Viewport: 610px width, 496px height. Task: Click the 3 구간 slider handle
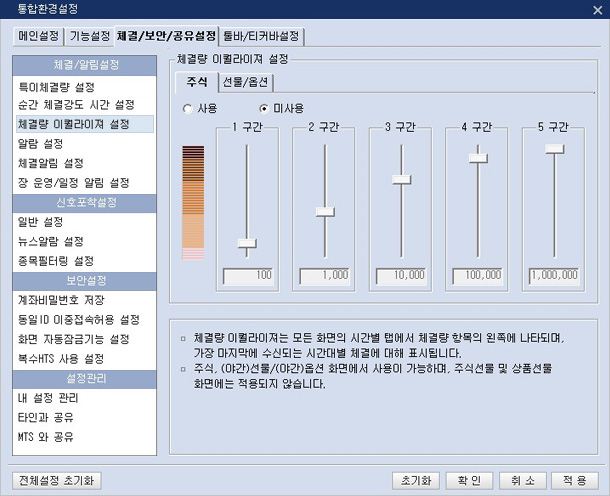click(x=401, y=179)
